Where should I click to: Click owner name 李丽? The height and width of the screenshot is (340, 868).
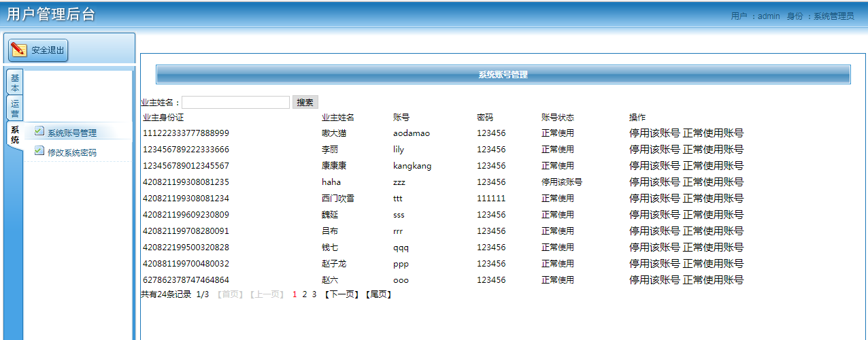[x=330, y=149]
